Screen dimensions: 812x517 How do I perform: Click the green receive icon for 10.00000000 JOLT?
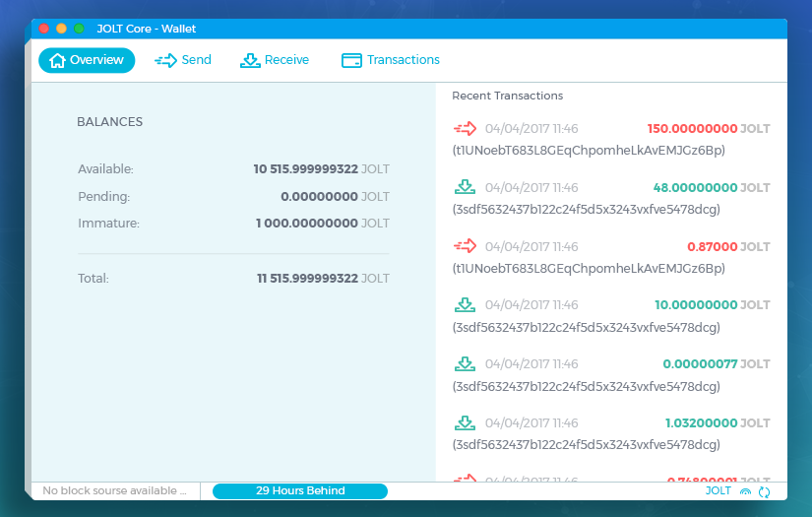click(x=465, y=304)
